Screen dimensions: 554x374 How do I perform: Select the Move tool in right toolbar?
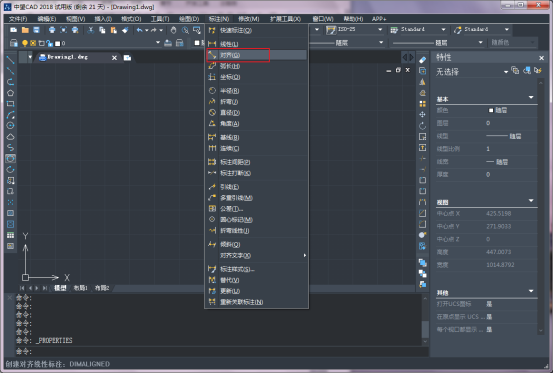423,114
